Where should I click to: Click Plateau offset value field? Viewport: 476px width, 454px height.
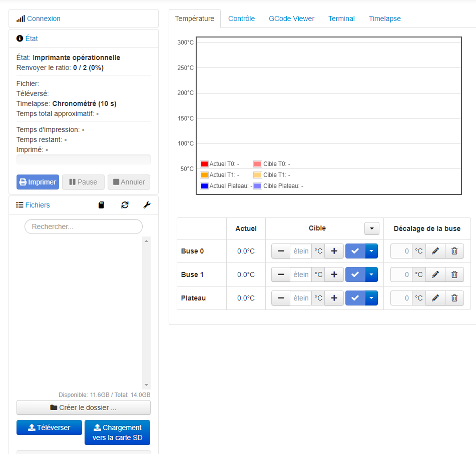(401, 298)
